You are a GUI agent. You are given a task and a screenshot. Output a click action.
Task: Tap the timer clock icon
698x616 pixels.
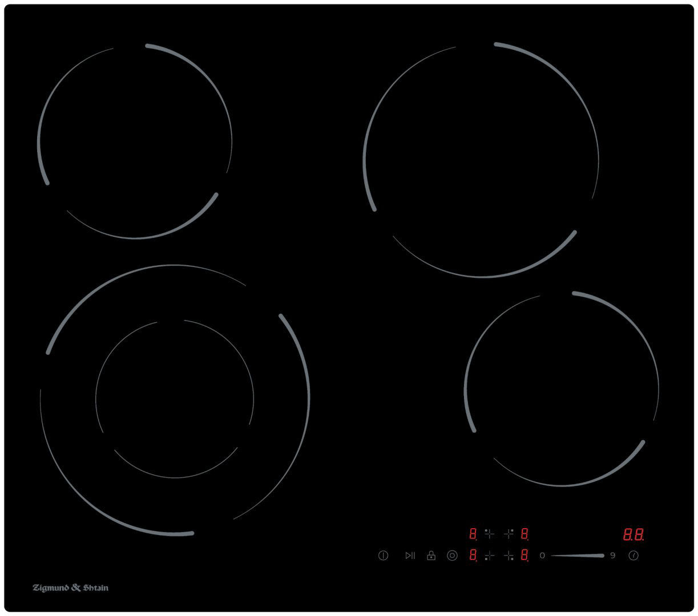click(x=633, y=556)
